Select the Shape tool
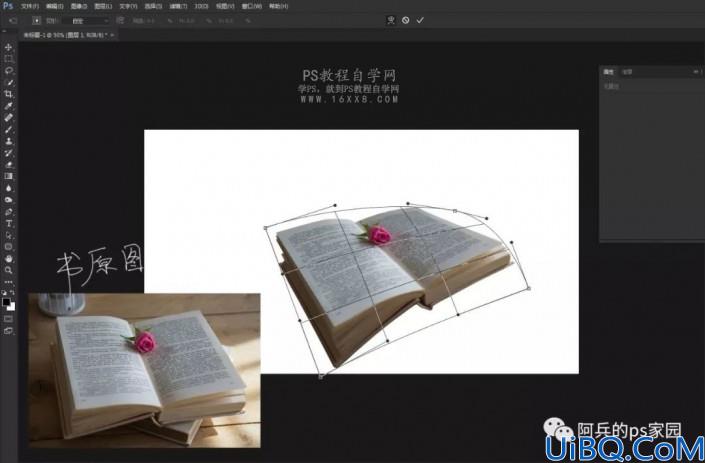 8,247
